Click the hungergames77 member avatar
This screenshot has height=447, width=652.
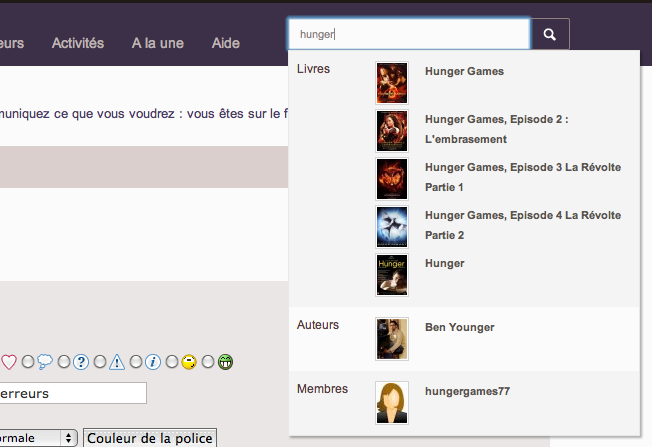tap(392, 403)
